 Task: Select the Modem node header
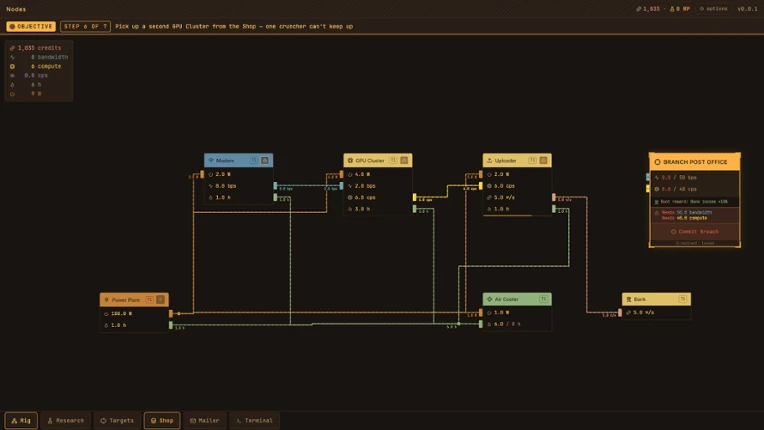(x=238, y=160)
